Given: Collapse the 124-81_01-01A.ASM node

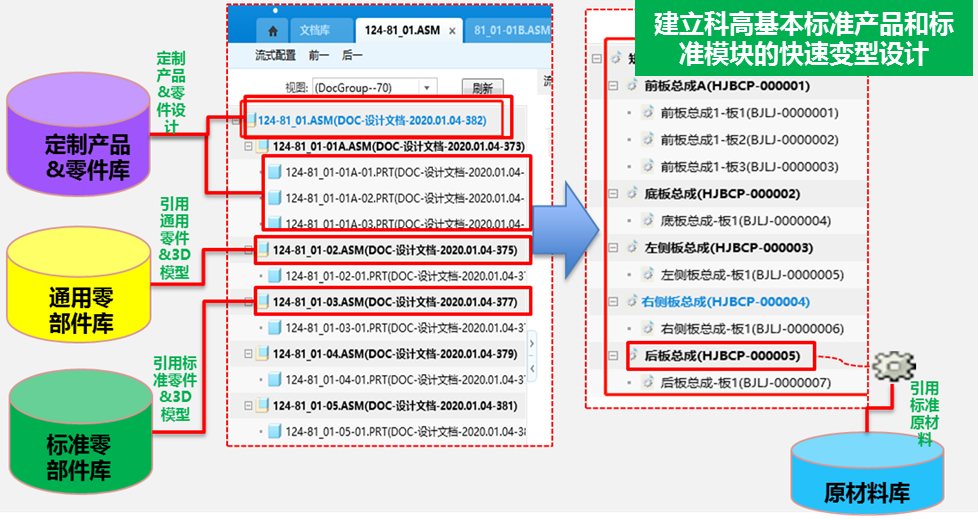Looking at the screenshot, I should click(248, 147).
